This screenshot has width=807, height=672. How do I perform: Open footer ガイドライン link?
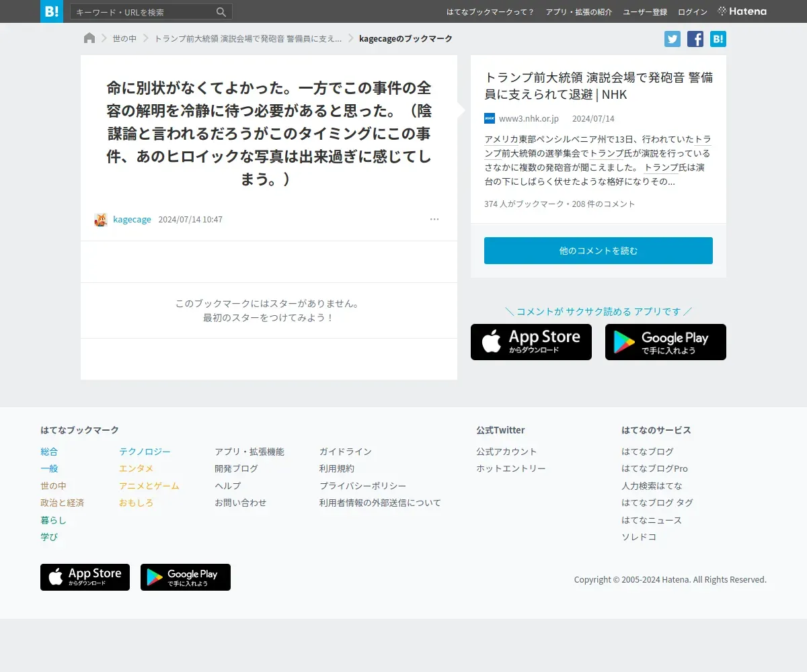(346, 452)
